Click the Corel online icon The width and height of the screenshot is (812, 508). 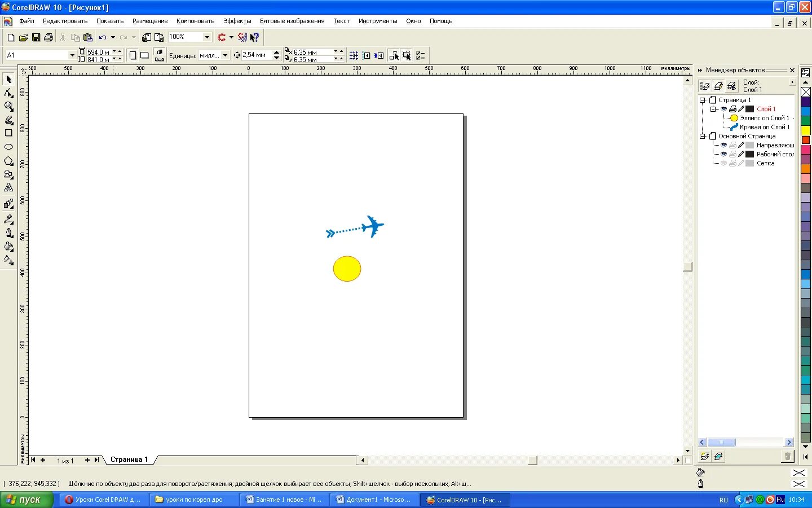click(242, 37)
